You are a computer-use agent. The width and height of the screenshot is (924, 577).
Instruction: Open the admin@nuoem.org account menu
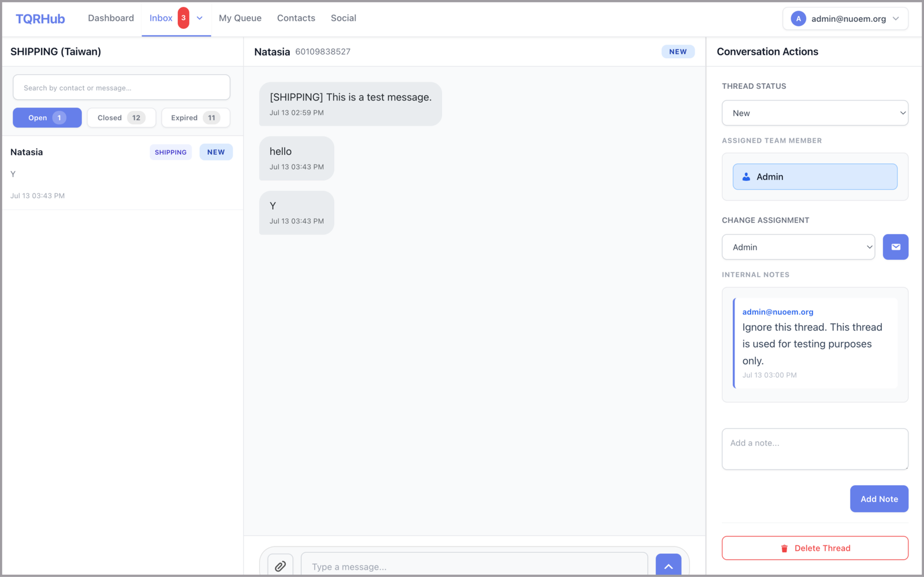pyautogui.click(x=845, y=18)
